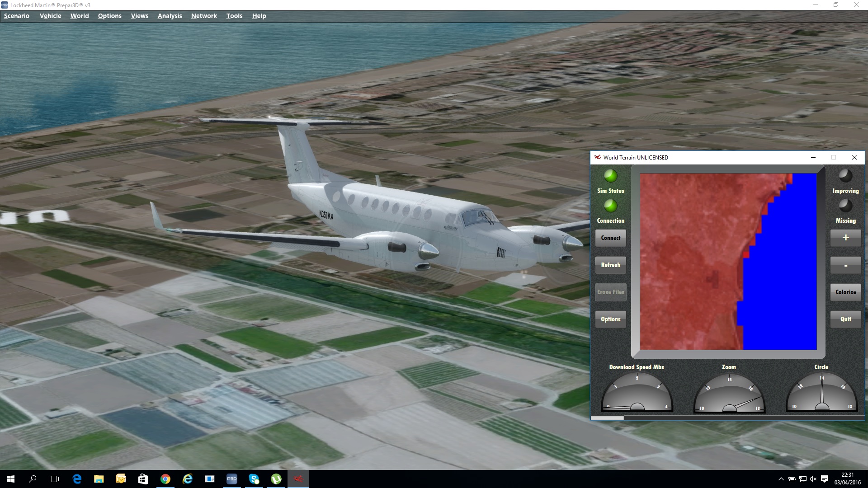Open the Analysis menu
The image size is (868, 488).
coord(170,16)
